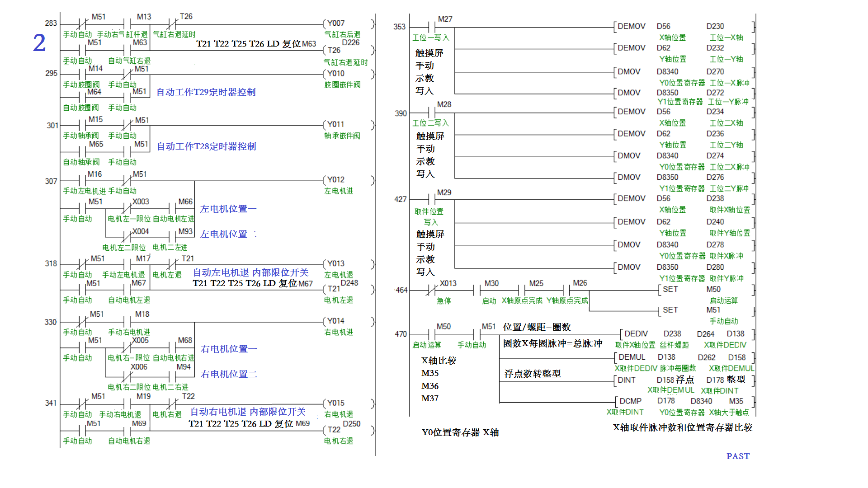The height and width of the screenshot is (488, 868).
Task: Click the PAST text link
Action: (x=738, y=456)
